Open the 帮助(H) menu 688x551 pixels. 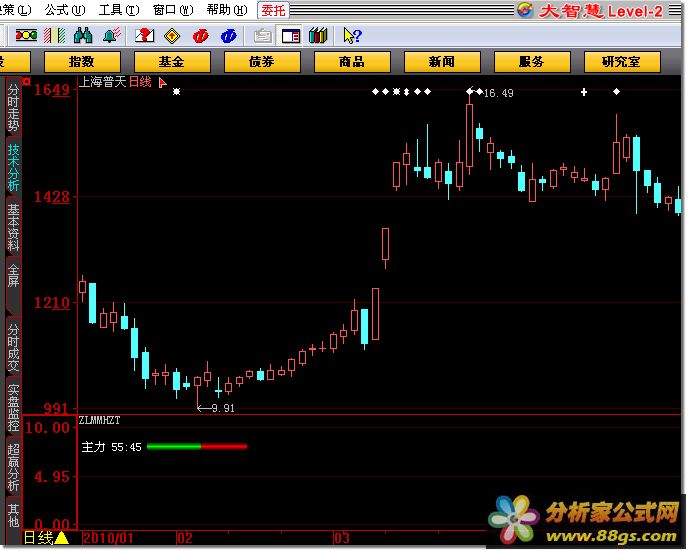[227, 10]
